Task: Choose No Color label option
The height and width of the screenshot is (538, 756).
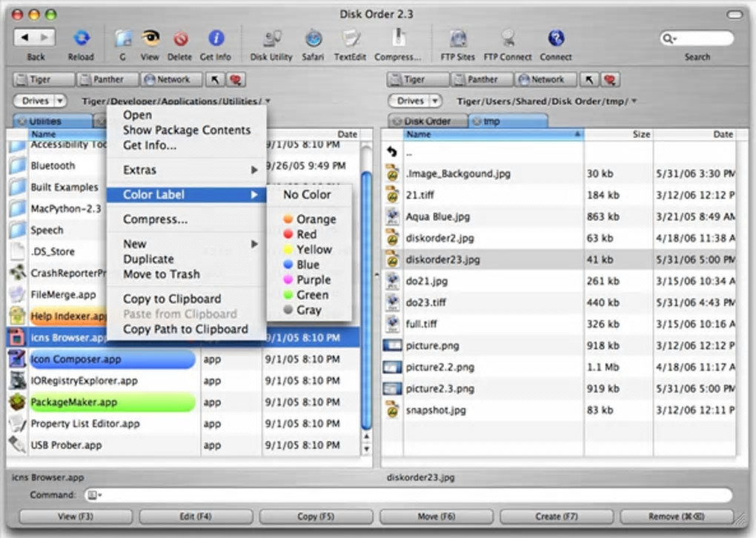Action: click(x=310, y=195)
